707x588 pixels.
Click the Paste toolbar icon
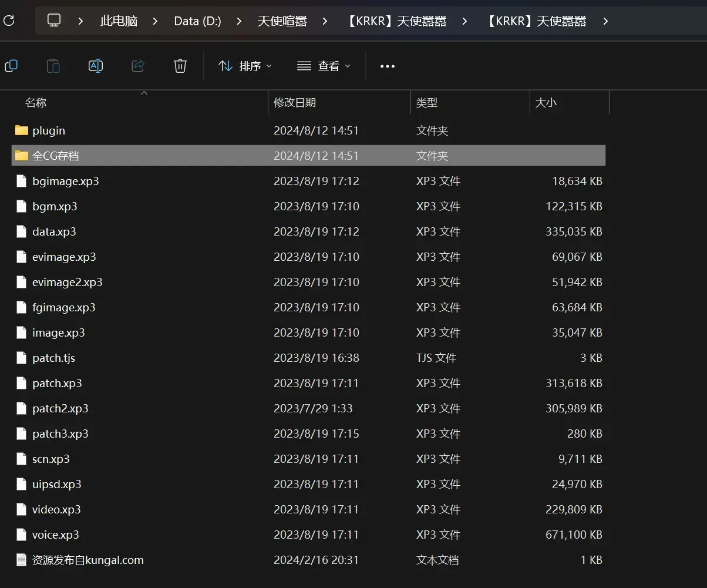(53, 66)
